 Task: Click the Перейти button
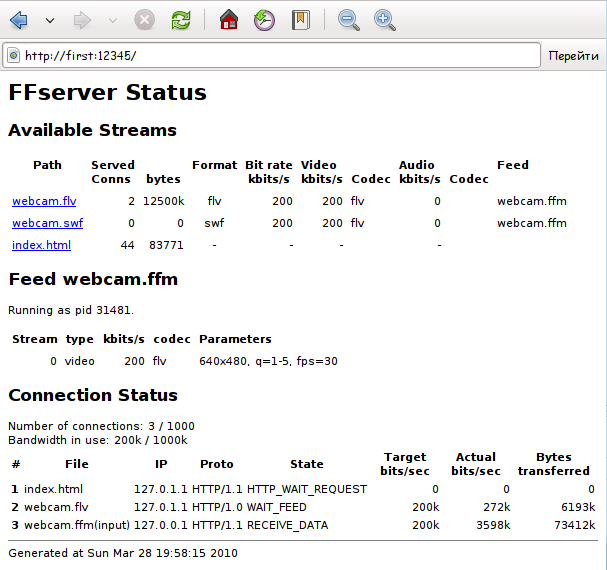(x=573, y=56)
